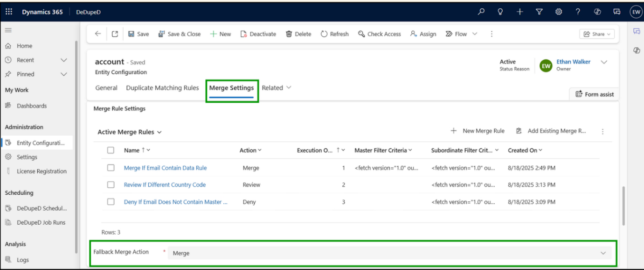This screenshot has width=644, height=270.
Task: Open the global search magnifier icon
Action: 480,11
